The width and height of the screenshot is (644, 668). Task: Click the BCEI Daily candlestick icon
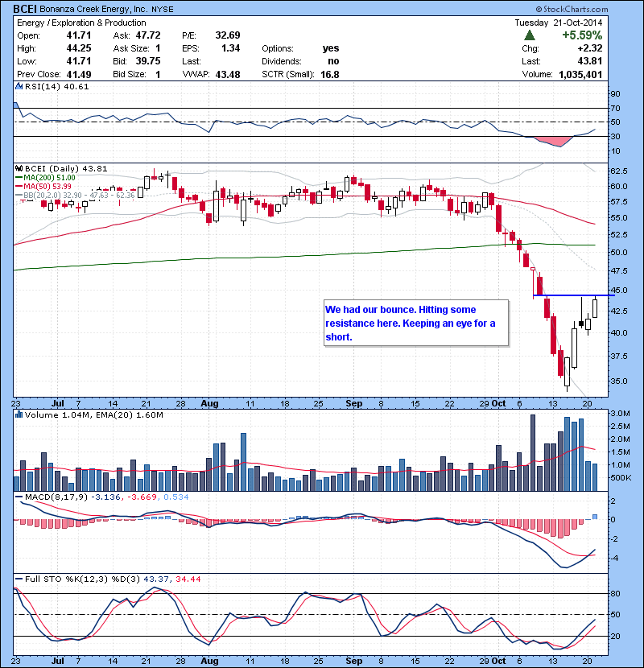19,168
